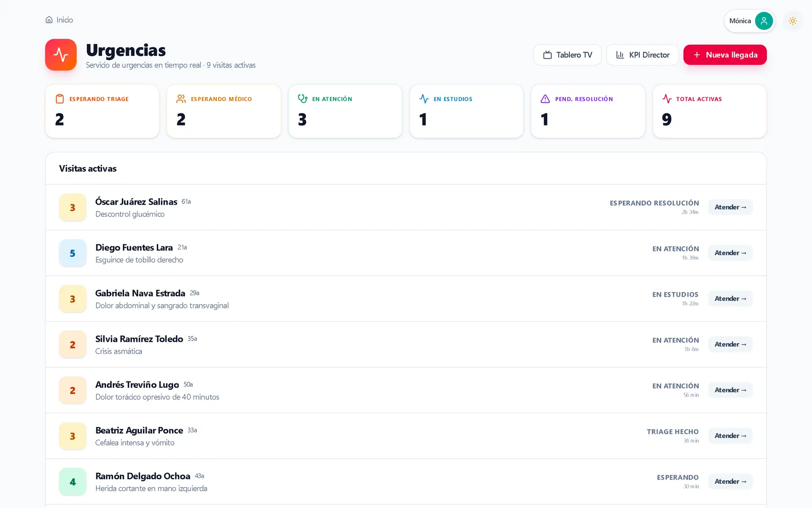Open the Tablero TV view
812x508 pixels.
point(567,55)
